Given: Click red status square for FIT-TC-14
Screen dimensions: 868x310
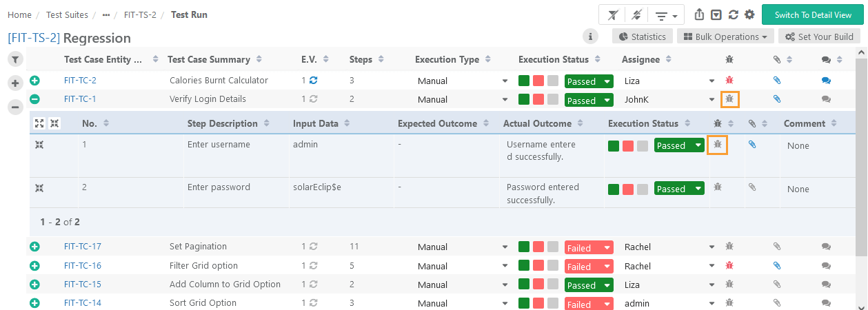Looking at the screenshot, I should (x=538, y=304).
